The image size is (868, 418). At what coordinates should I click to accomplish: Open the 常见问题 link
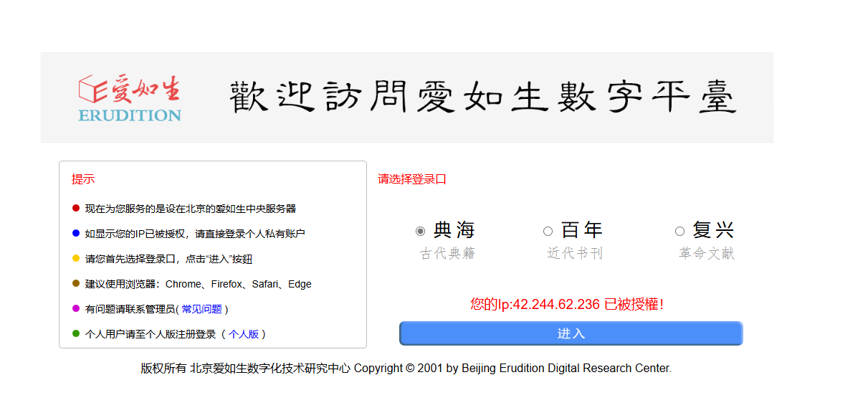click(201, 309)
